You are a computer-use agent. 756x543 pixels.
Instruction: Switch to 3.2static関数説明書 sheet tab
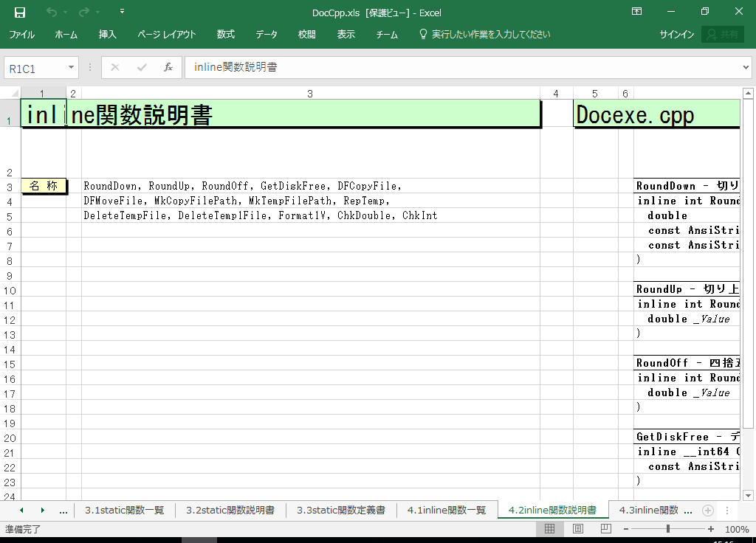click(230, 510)
